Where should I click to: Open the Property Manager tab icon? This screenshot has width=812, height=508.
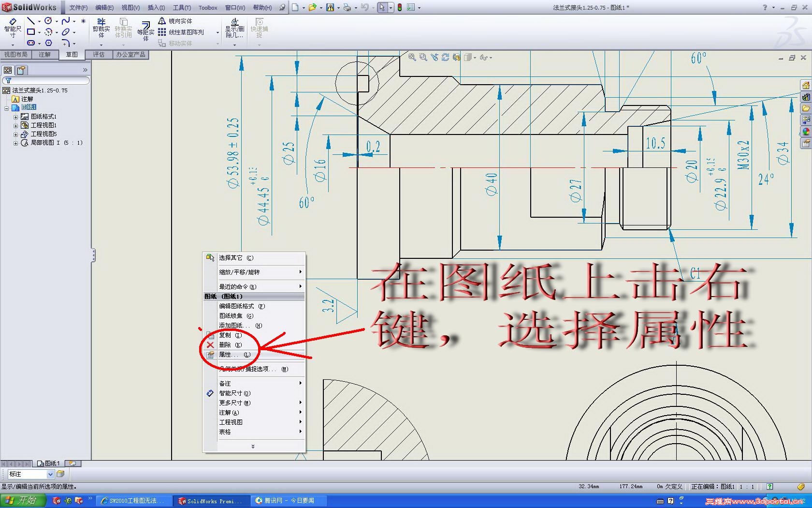tap(21, 70)
